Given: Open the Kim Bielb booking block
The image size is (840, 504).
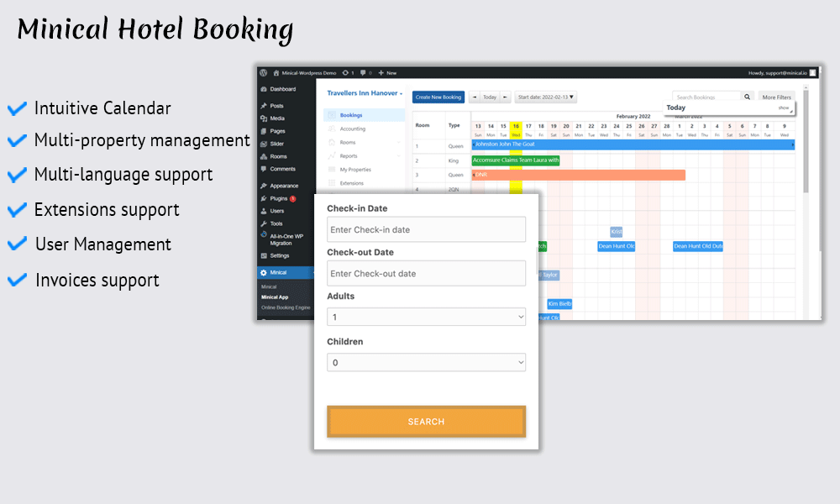Looking at the screenshot, I should point(559,304).
